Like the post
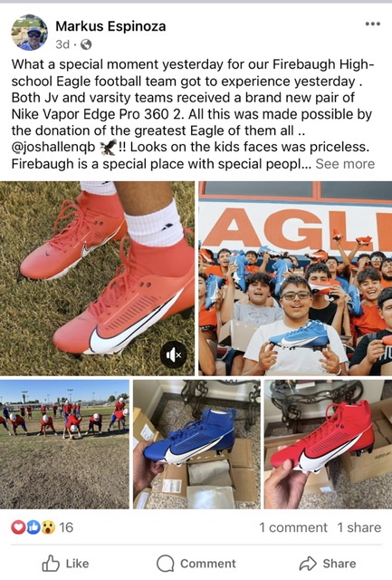The height and width of the screenshot is (580, 392). [65, 564]
